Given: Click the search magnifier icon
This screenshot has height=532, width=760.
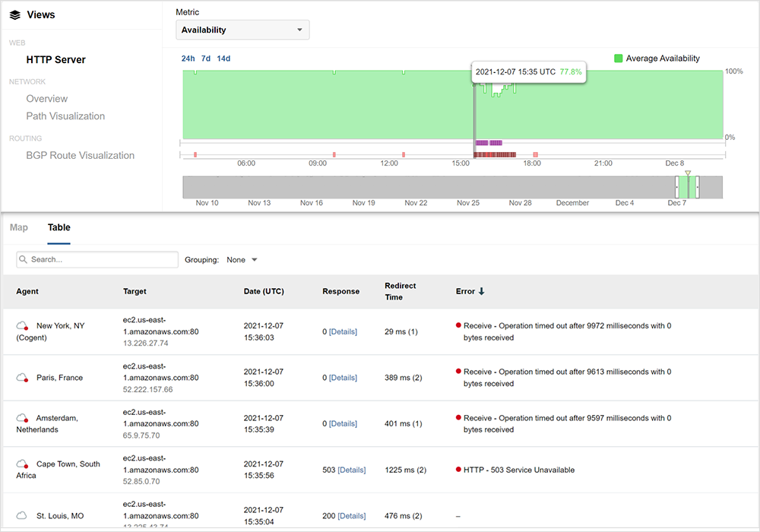Looking at the screenshot, I should click(x=24, y=260).
